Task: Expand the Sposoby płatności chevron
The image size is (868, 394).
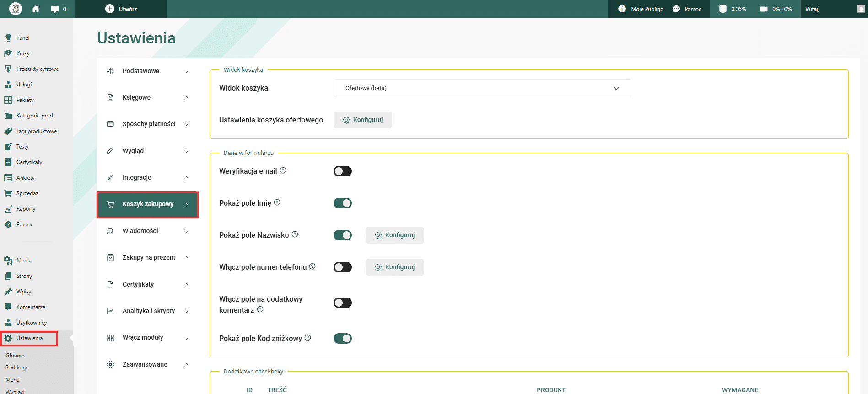Action: [x=187, y=124]
